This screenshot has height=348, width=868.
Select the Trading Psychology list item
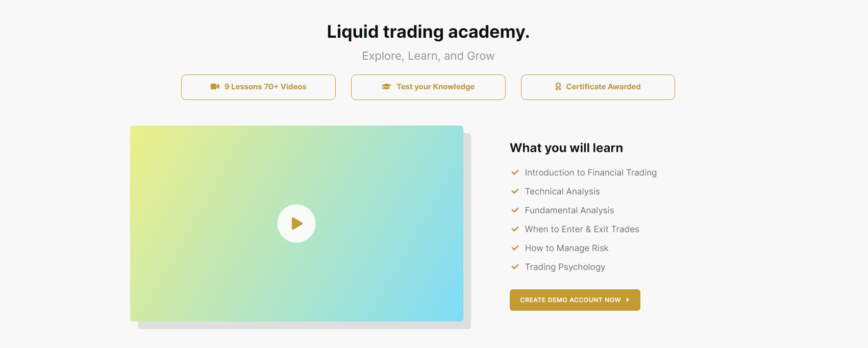click(x=565, y=266)
